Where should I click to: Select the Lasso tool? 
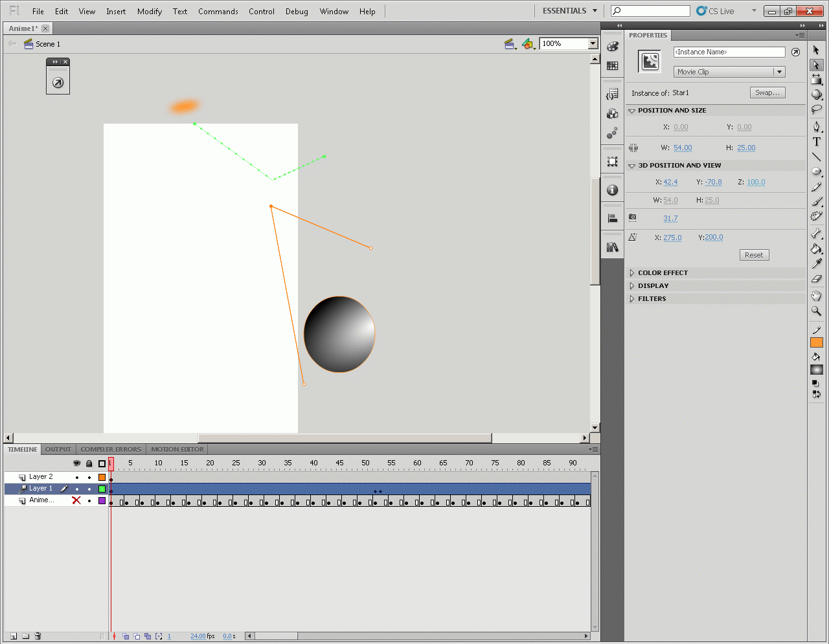pyautogui.click(x=816, y=109)
